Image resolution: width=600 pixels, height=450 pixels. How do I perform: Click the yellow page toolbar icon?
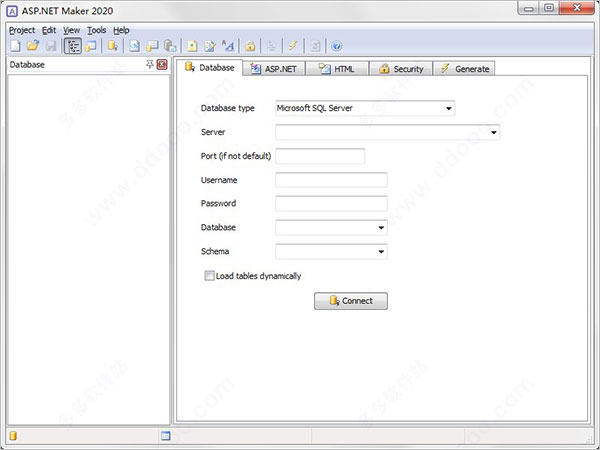pyautogui.click(x=192, y=46)
